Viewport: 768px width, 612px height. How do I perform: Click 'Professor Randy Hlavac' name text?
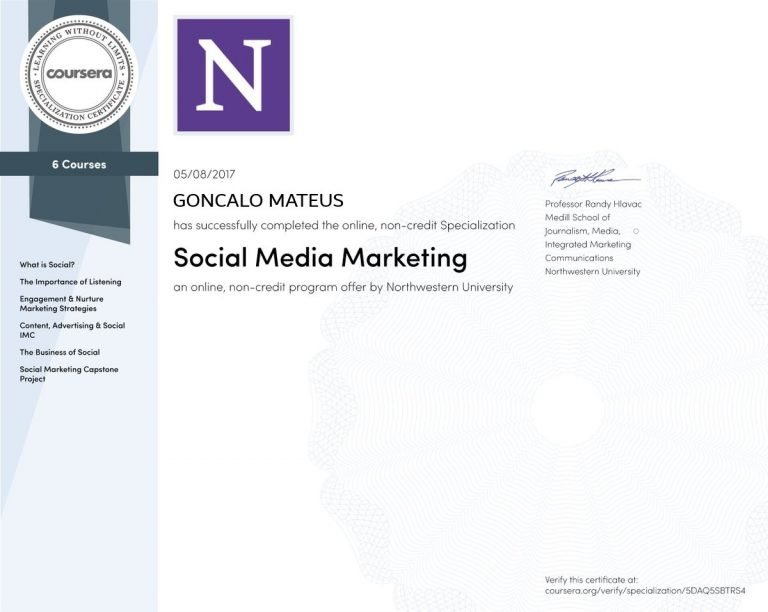pos(592,203)
